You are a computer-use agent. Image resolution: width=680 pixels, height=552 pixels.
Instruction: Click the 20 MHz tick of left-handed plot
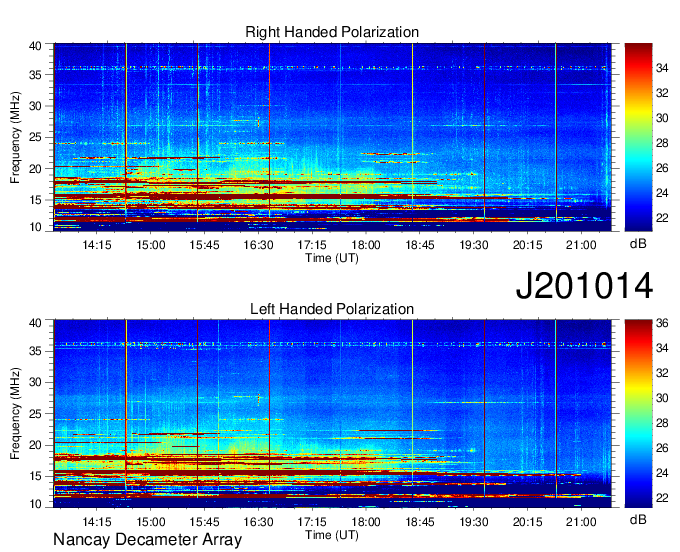click(36, 445)
